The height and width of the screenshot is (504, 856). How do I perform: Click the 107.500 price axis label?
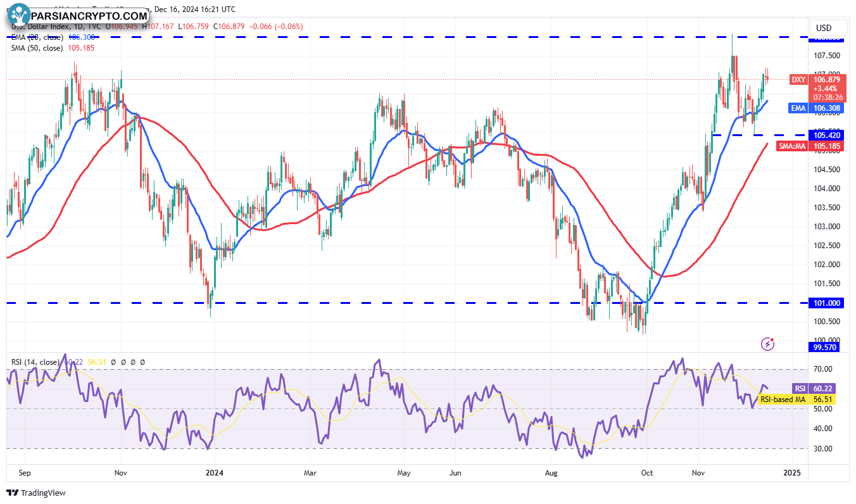point(828,55)
